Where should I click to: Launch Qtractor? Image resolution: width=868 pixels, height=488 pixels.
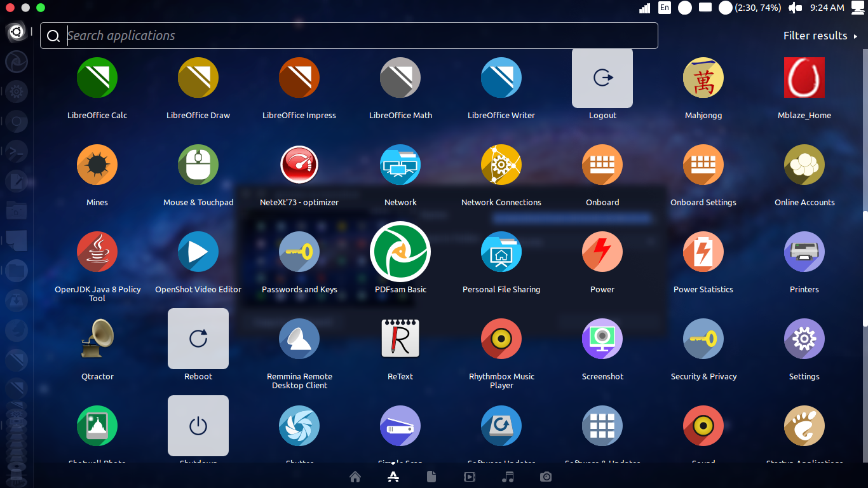pyautogui.click(x=97, y=339)
